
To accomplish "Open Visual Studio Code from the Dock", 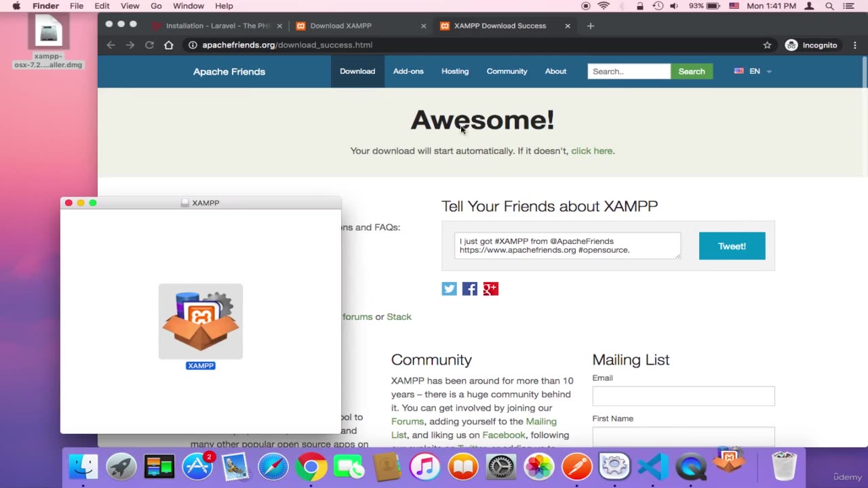I will pyautogui.click(x=653, y=466).
